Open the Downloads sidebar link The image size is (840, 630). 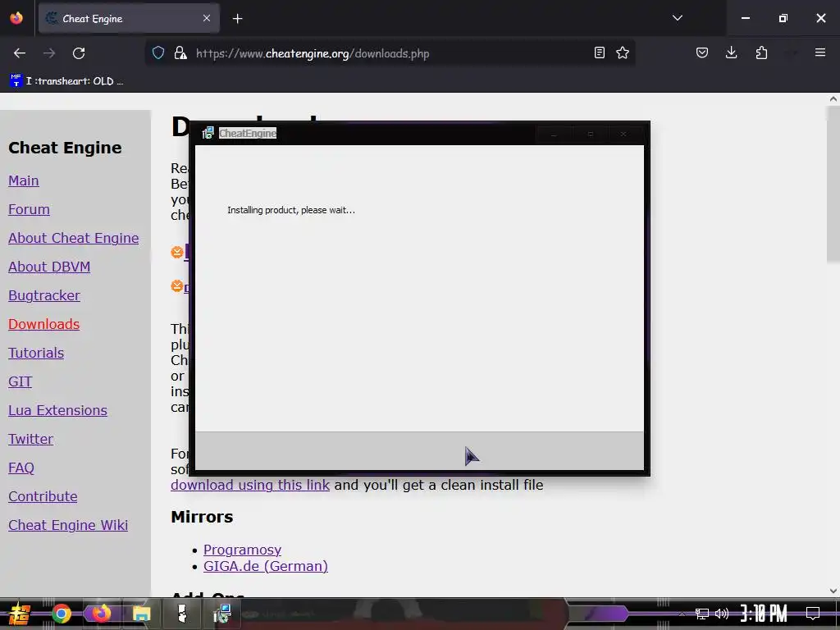click(44, 324)
